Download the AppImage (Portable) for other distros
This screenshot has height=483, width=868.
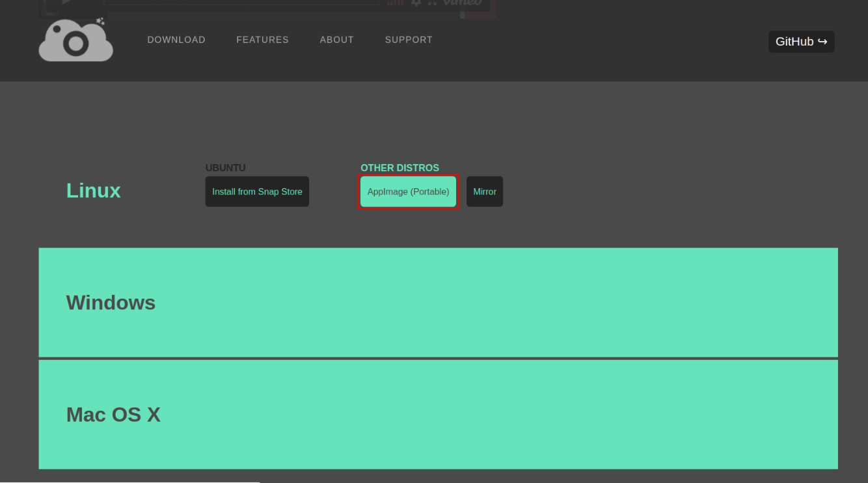tap(408, 191)
